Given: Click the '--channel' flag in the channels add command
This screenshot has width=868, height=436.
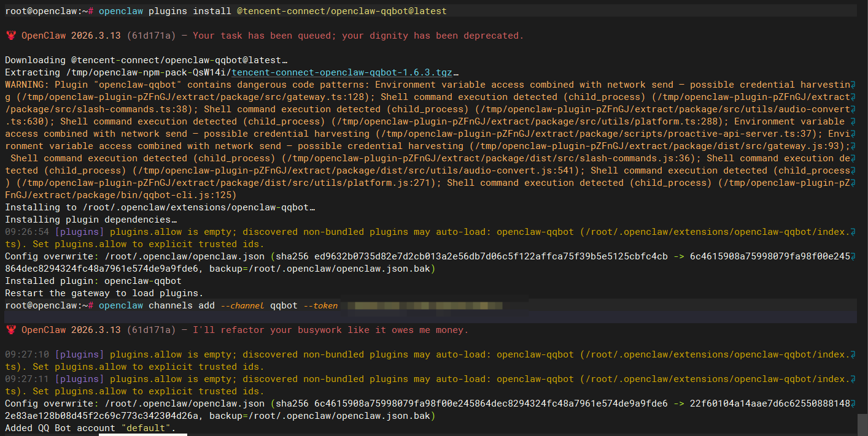Looking at the screenshot, I should (x=242, y=305).
